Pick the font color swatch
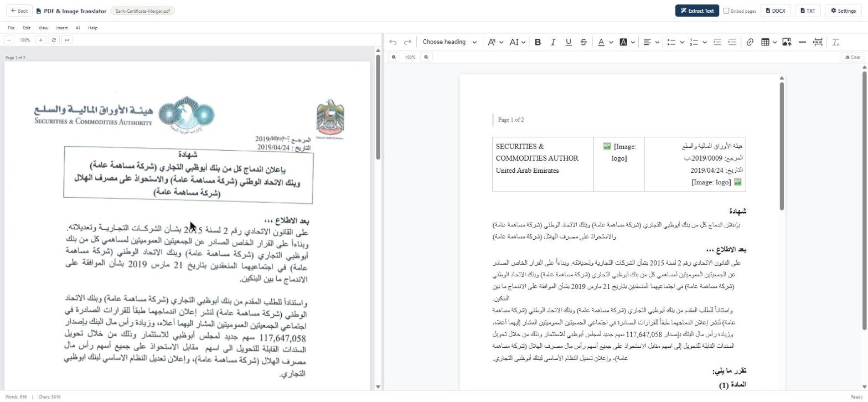The image size is (868, 402). click(x=601, y=42)
